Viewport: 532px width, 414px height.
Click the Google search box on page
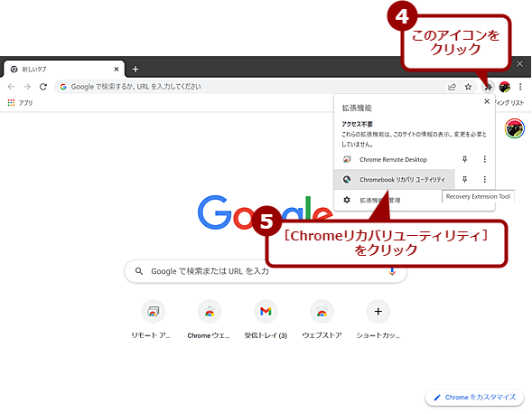(x=266, y=271)
